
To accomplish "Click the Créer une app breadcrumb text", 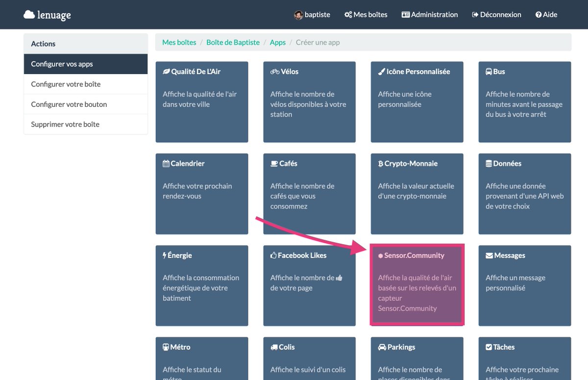I will [x=318, y=42].
